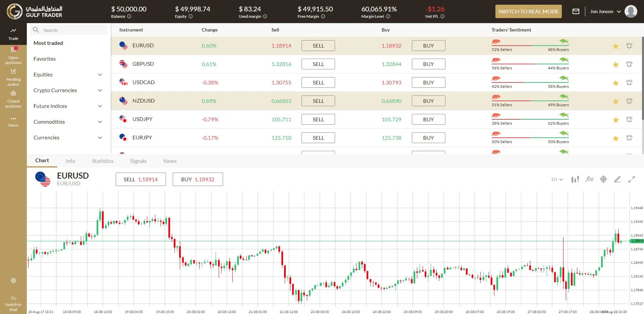This screenshot has width=644, height=314.
Task: Sell EURJPY from instrument row
Action: (318, 138)
